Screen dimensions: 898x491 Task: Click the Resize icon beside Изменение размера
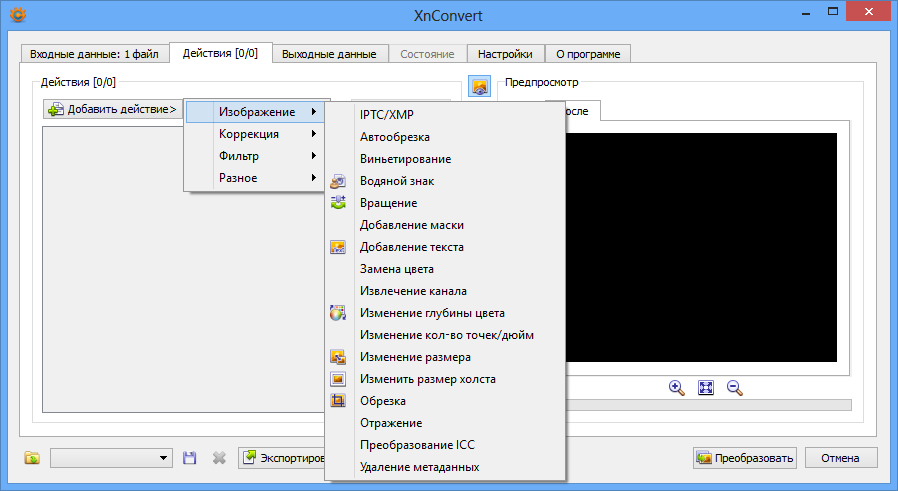pos(338,357)
